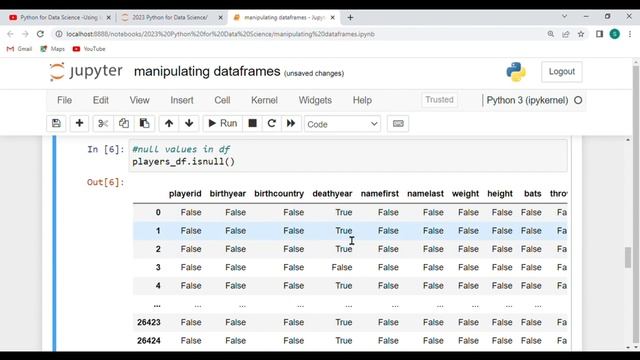The width and height of the screenshot is (640, 360).
Task: Switch to Python for Data Science YouTube tab
Action: tap(59, 18)
